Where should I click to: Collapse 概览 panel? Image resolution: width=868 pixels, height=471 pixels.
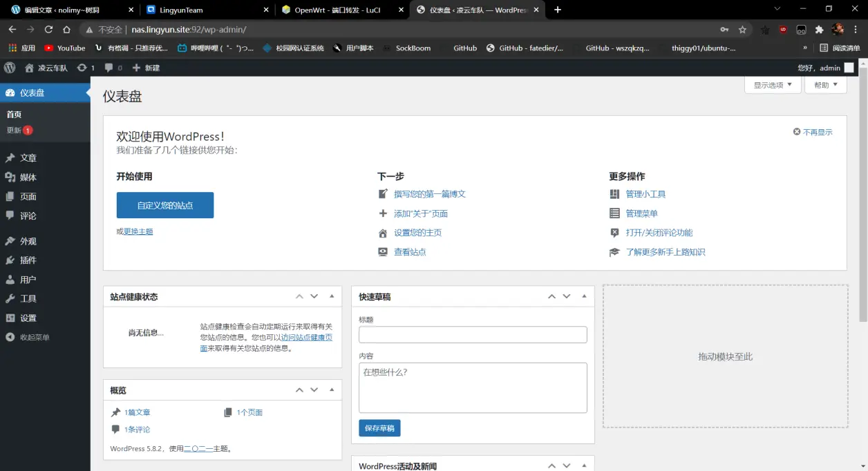click(x=332, y=390)
